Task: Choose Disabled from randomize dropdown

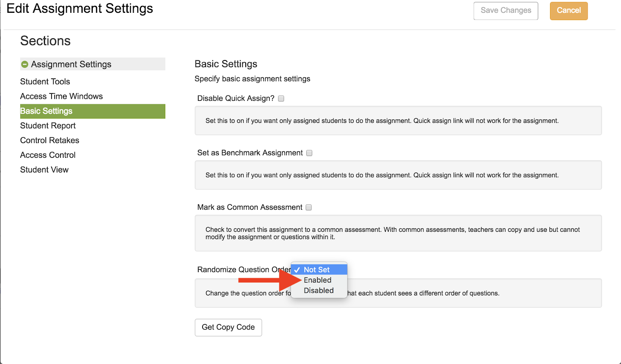Action: click(x=319, y=290)
